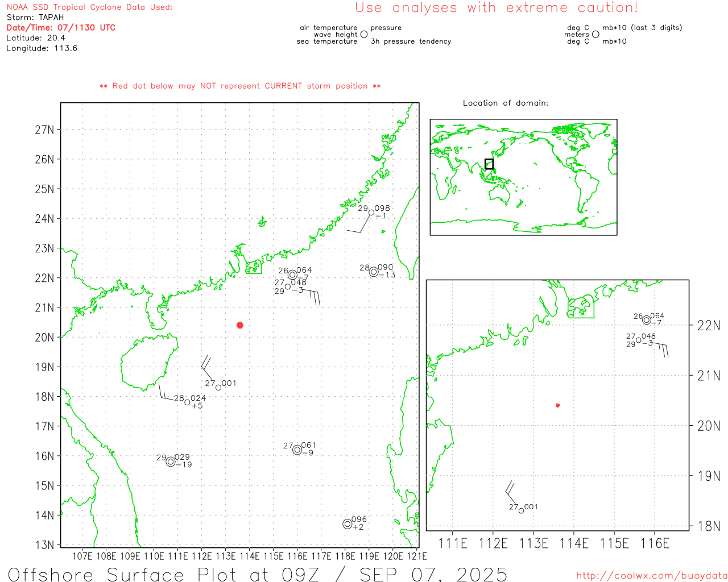
Task: Click the red storm dot in the zoomed inset map
Action: (x=558, y=405)
